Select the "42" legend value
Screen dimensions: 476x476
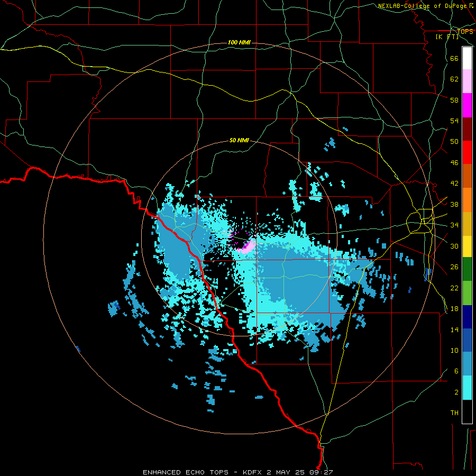pos(454,184)
